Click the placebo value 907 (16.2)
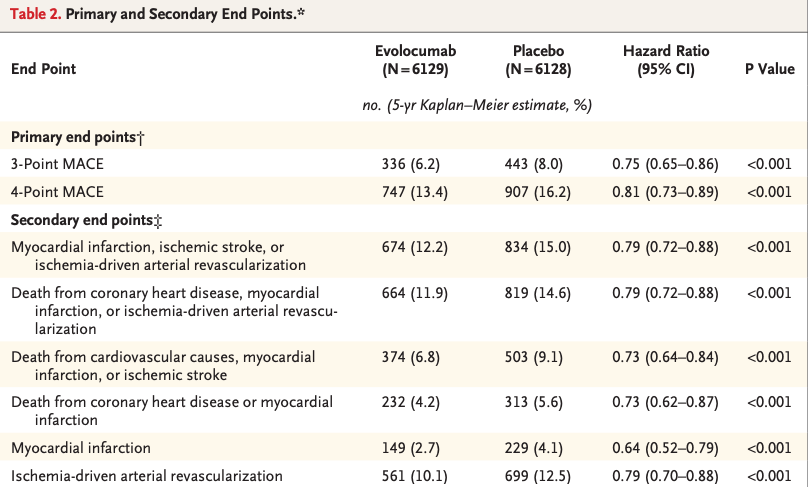Screen dimensions: 808x487 tap(539, 190)
